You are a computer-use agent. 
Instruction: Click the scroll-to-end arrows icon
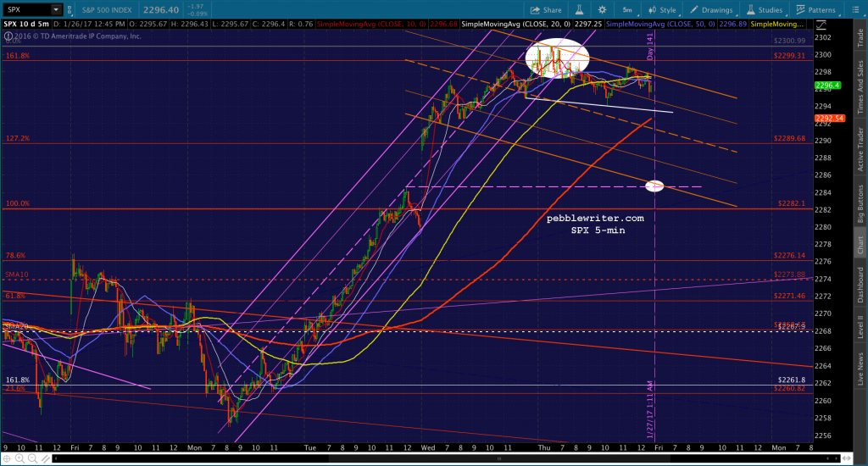tap(846, 458)
